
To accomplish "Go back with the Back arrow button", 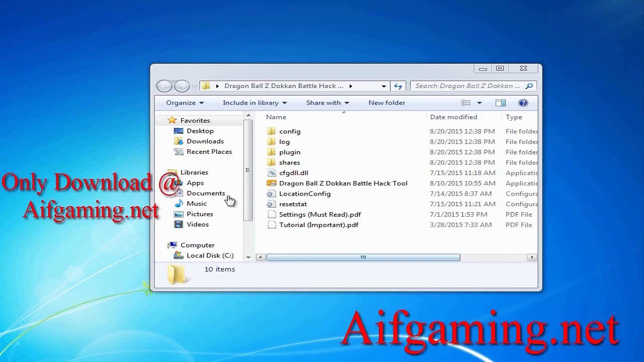I will tap(164, 86).
